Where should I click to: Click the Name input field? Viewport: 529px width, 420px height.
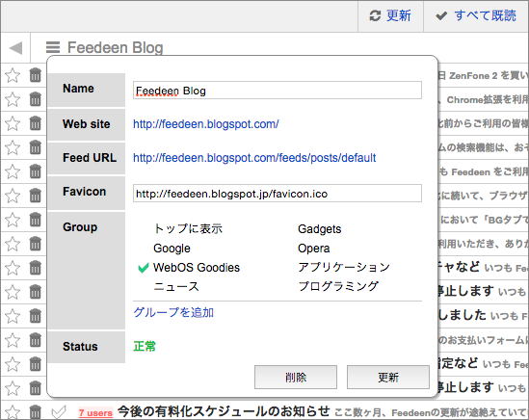278,91
